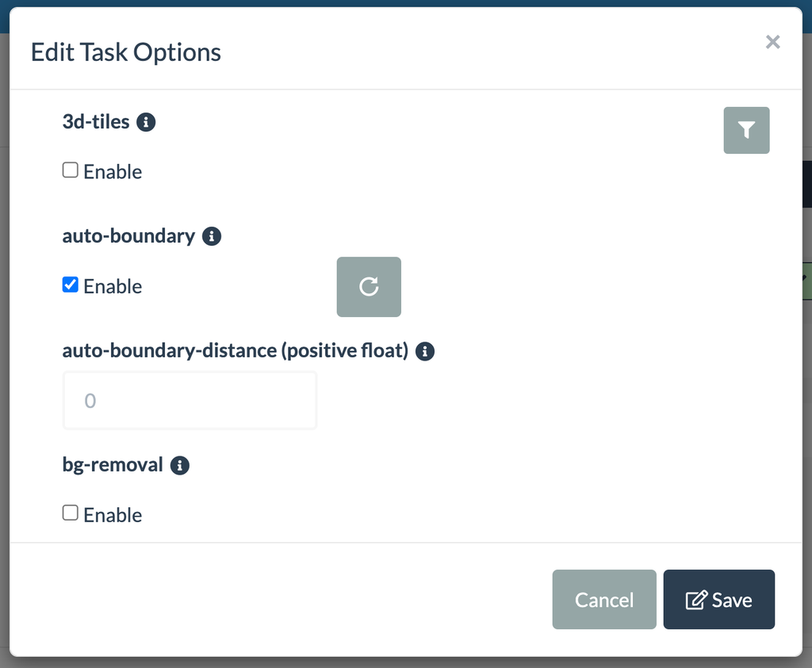The width and height of the screenshot is (812, 668).
Task: Click the bg-removal option label
Action: [114, 464]
